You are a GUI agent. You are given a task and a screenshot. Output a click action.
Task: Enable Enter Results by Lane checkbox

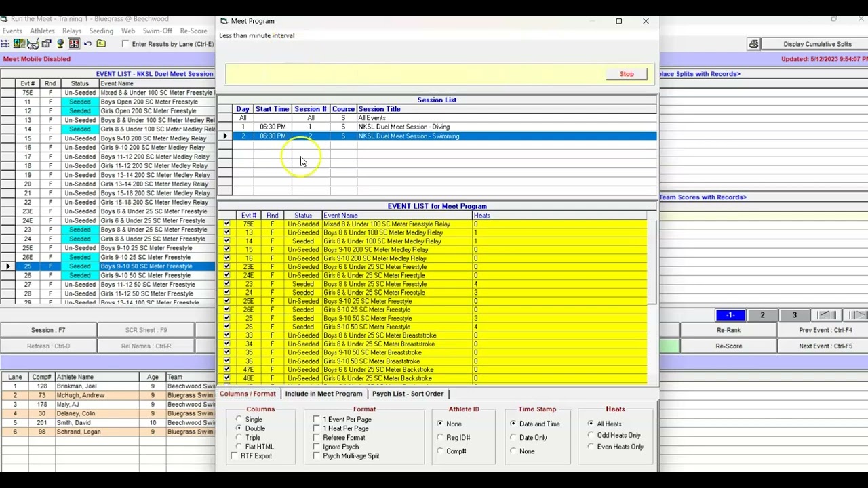[125, 44]
